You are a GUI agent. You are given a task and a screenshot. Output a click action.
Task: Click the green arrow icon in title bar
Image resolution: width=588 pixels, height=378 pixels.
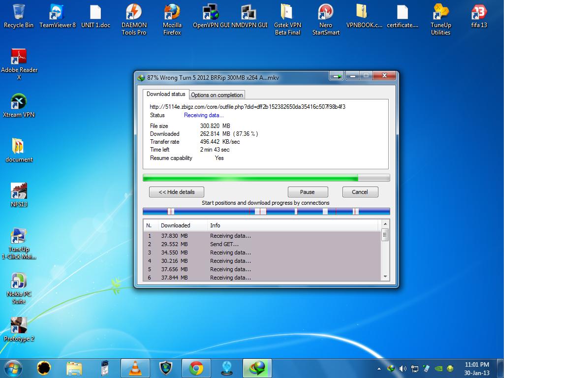337,76
